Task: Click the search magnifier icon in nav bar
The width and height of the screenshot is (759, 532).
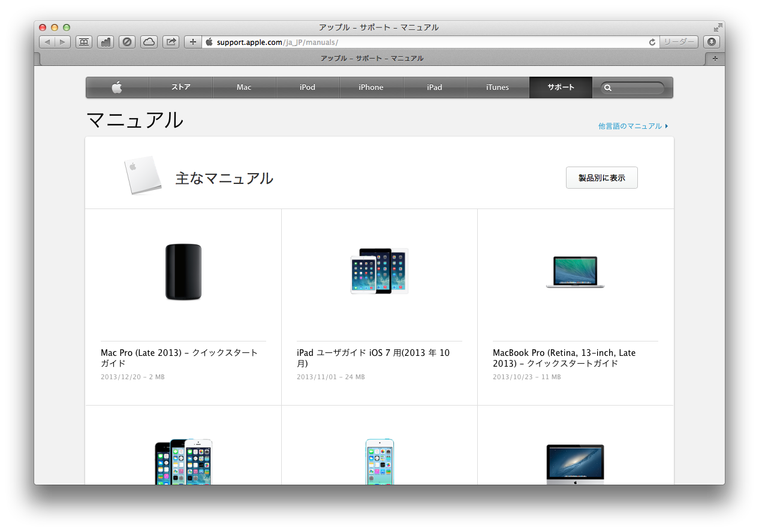Action: click(607, 88)
